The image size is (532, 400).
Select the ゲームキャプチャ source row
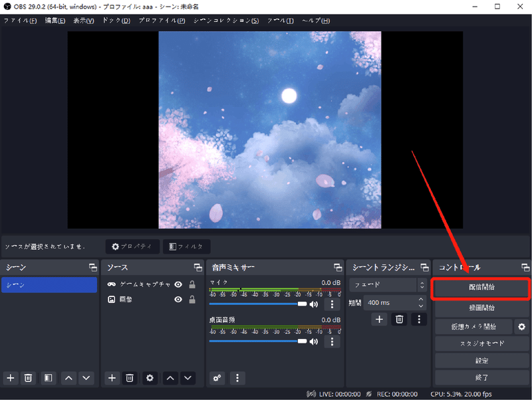pyautogui.click(x=152, y=284)
